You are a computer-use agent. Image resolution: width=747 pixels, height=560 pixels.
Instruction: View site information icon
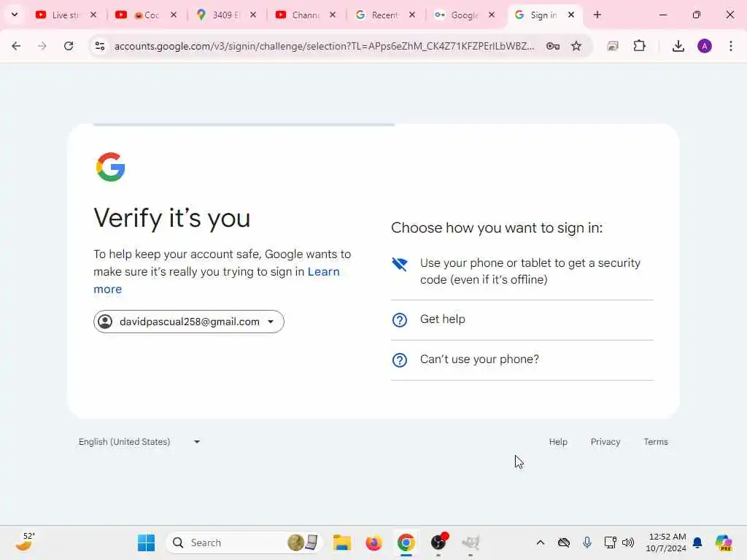tap(99, 46)
